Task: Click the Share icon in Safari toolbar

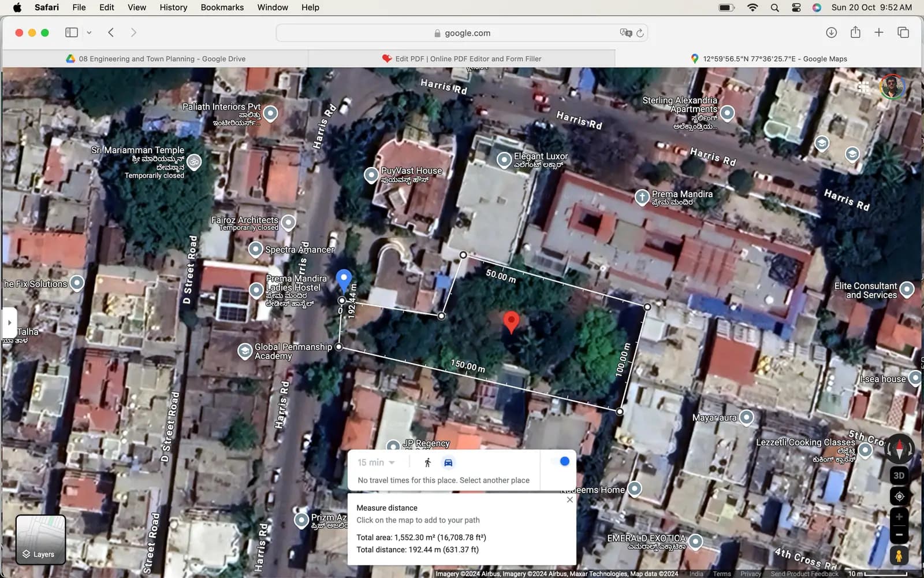Action: click(855, 32)
